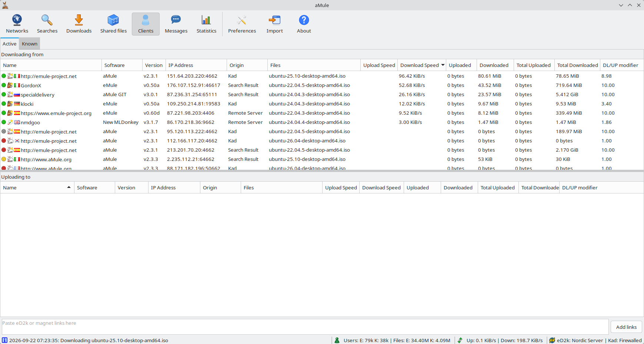Toggle sort on Uploading Name column

(37, 188)
